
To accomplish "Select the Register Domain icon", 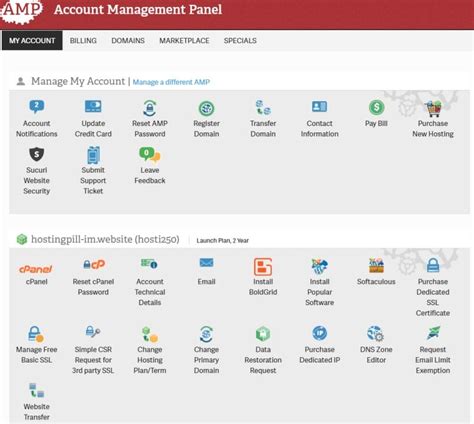I will (x=206, y=108).
